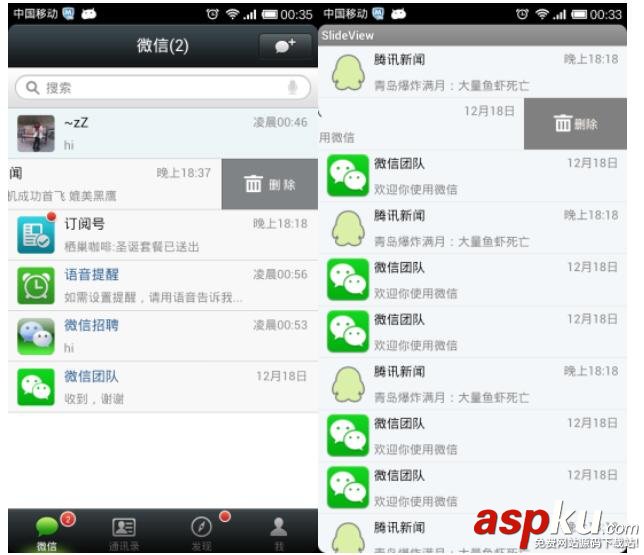Tap the 晚上18:37 timestamp on swiped row

[x=184, y=173]
